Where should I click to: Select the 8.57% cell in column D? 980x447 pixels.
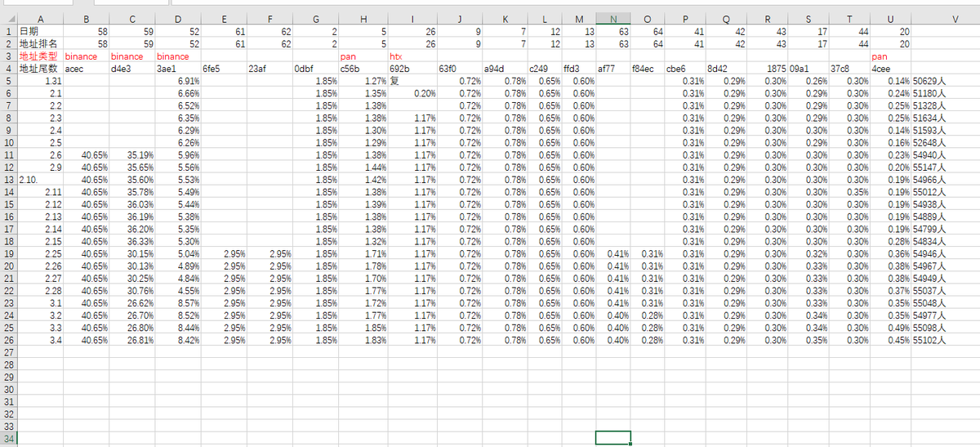click(178, 302)
